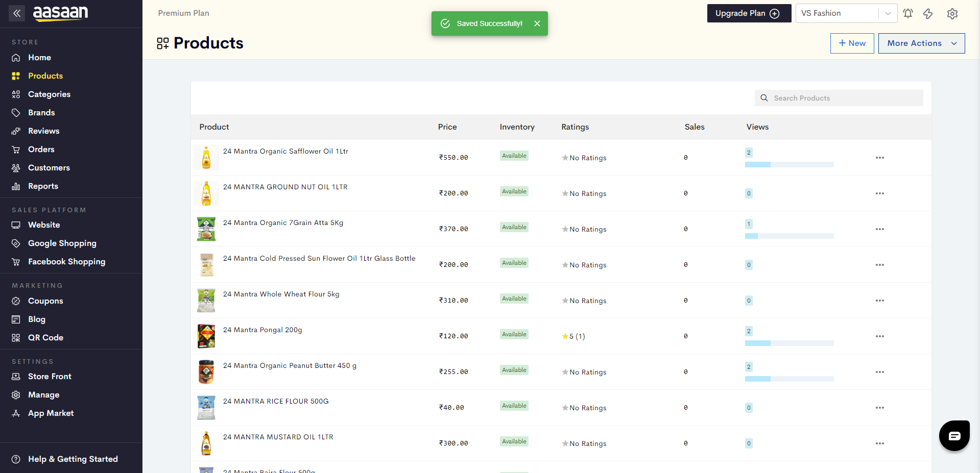This screenshot has height=473, width=980.
Task: Click the Store Front icon
Action: pos(16,377)
